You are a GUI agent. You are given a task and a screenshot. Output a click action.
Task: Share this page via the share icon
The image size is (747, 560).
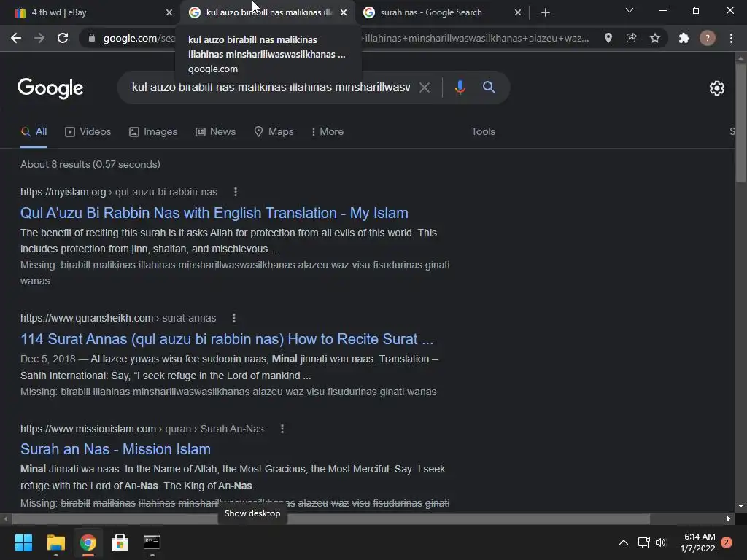pyautogui.click(x=632, y=38)
